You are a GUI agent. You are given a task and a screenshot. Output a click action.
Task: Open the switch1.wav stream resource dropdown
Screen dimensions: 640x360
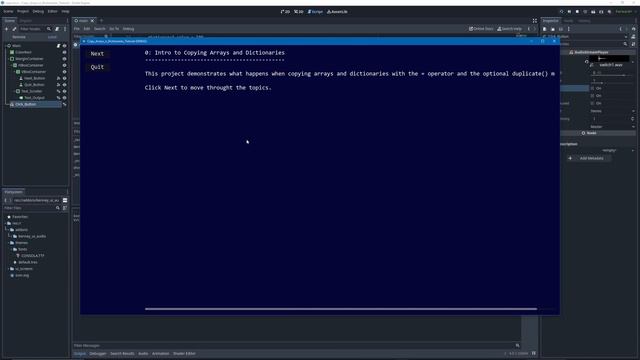[x=633, y=62]
